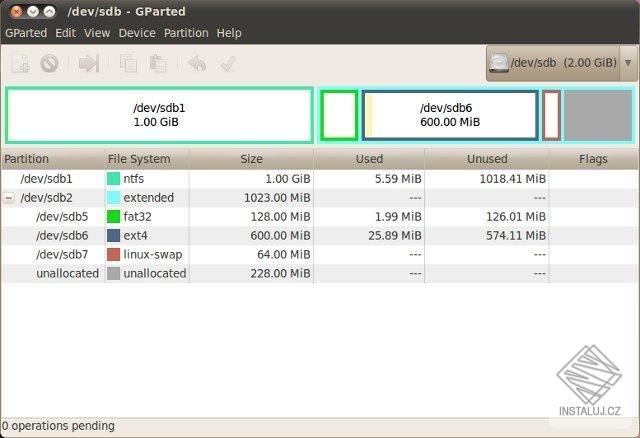Open the GParted menu
This screenshot has height=438, width=640.
pyautogui.click(x=26, y=33)
